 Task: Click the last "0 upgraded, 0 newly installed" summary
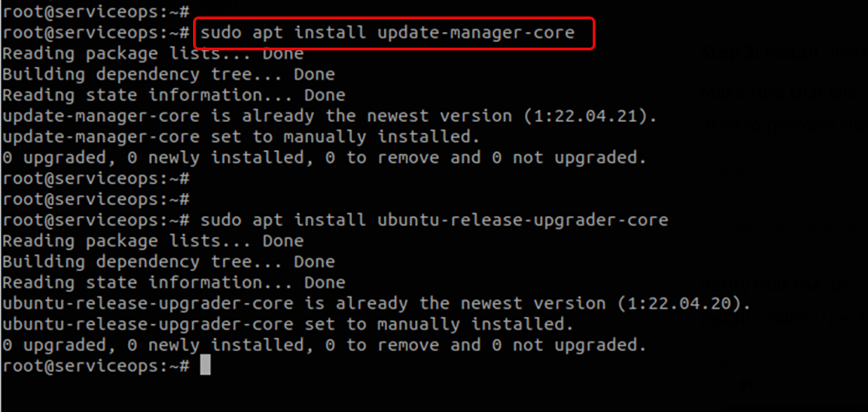tap(324, 345)
